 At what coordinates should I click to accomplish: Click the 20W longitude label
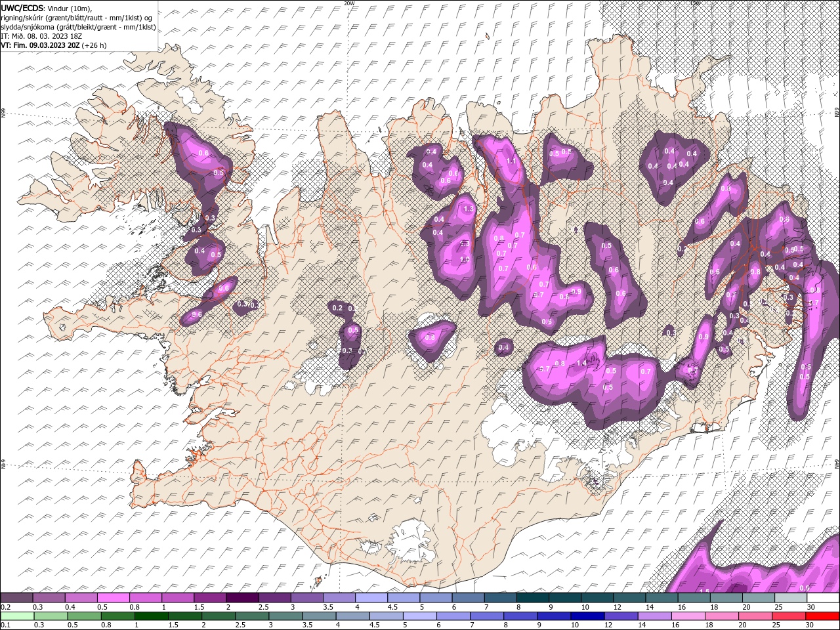pyautogui.click(x=349, y=3)
